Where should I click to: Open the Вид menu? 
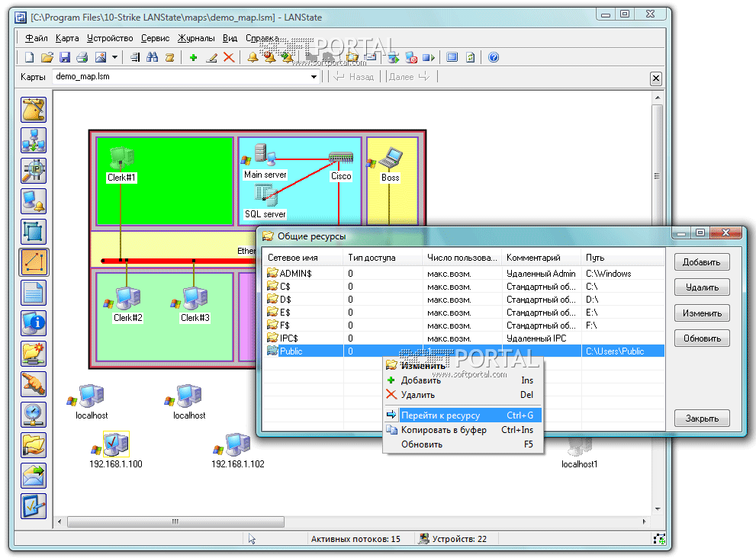coord(230,38)
